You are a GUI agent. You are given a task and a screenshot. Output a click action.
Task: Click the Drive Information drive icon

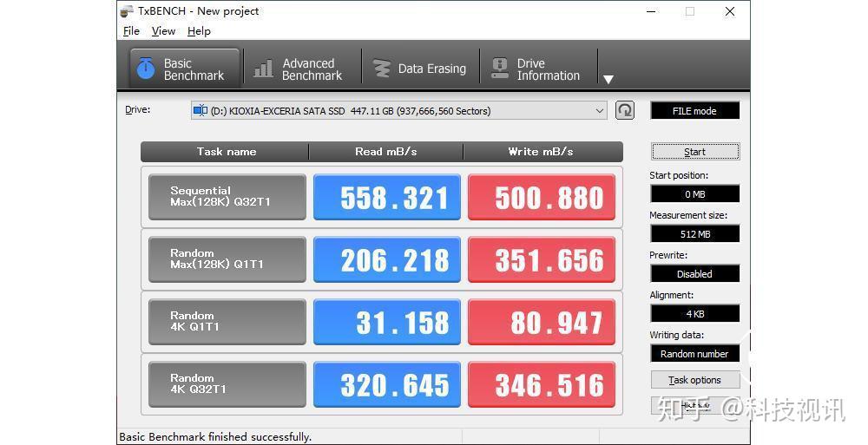point(500,68)
